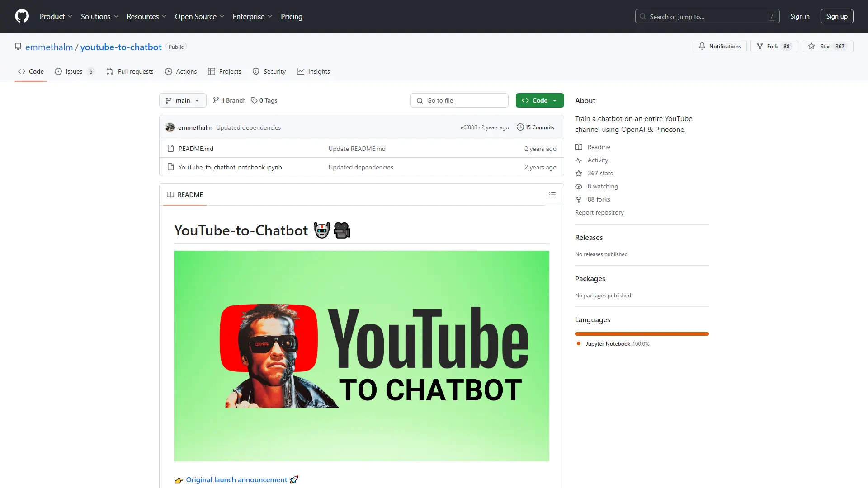The height and width of the screenshot is (488, 868).
Task: Click the Notifications bell icon
Action: point(702,46)
